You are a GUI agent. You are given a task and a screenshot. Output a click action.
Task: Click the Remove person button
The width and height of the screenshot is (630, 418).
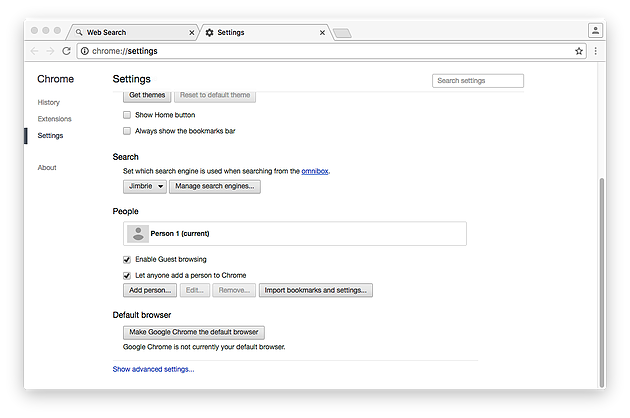234,290
